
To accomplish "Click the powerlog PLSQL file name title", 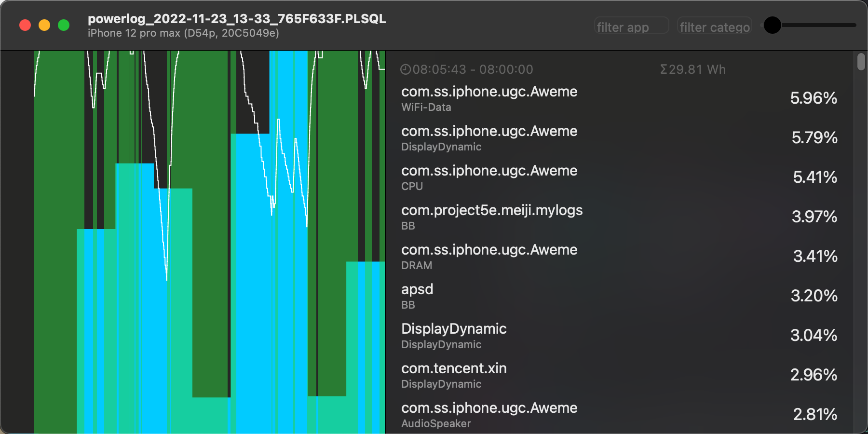I will click(236, 19).
